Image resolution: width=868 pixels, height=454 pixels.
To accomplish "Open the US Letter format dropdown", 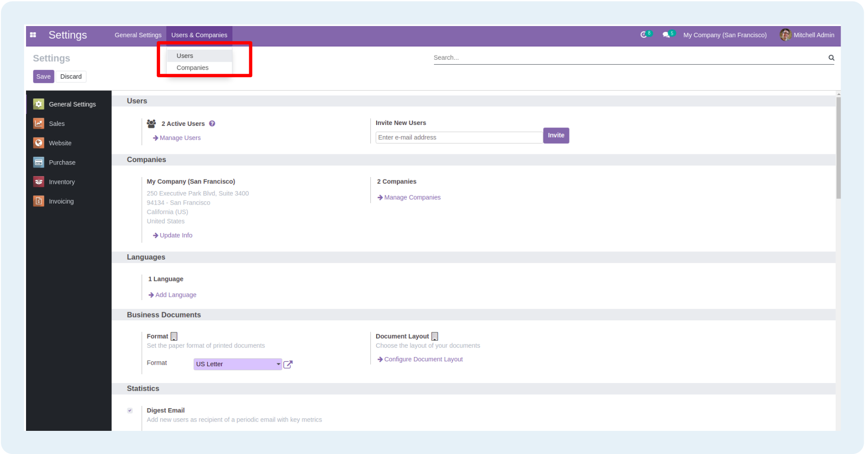I will pyautogui.click(x=238, y=364).
